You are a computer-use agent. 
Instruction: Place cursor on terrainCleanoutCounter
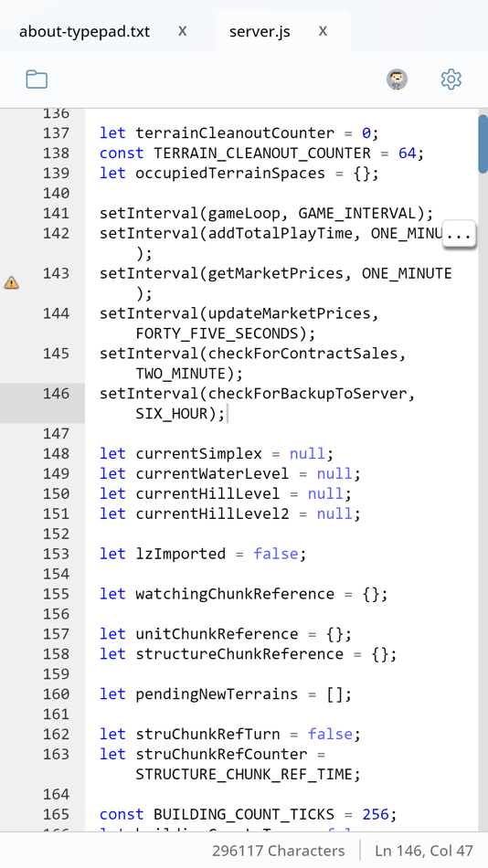pyautogui.click(x=235, y=132)
